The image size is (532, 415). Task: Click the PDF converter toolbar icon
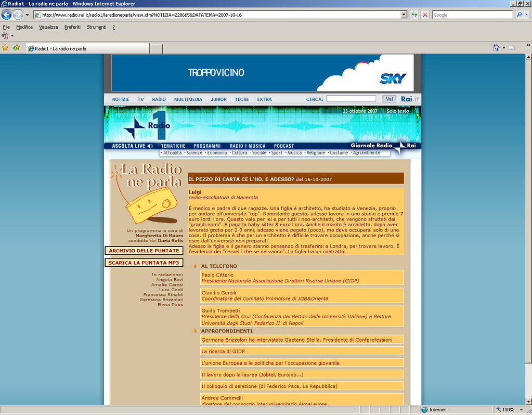[x=5, y=36]
